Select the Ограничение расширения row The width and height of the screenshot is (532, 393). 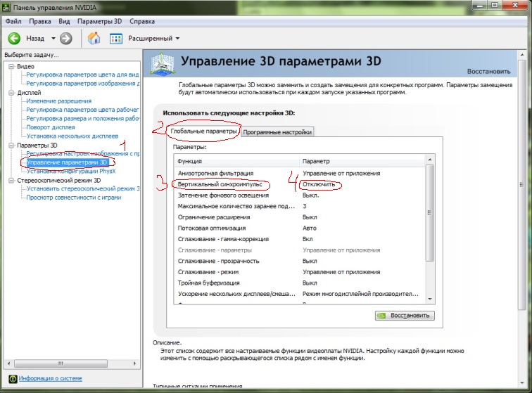tap(300, 217)
